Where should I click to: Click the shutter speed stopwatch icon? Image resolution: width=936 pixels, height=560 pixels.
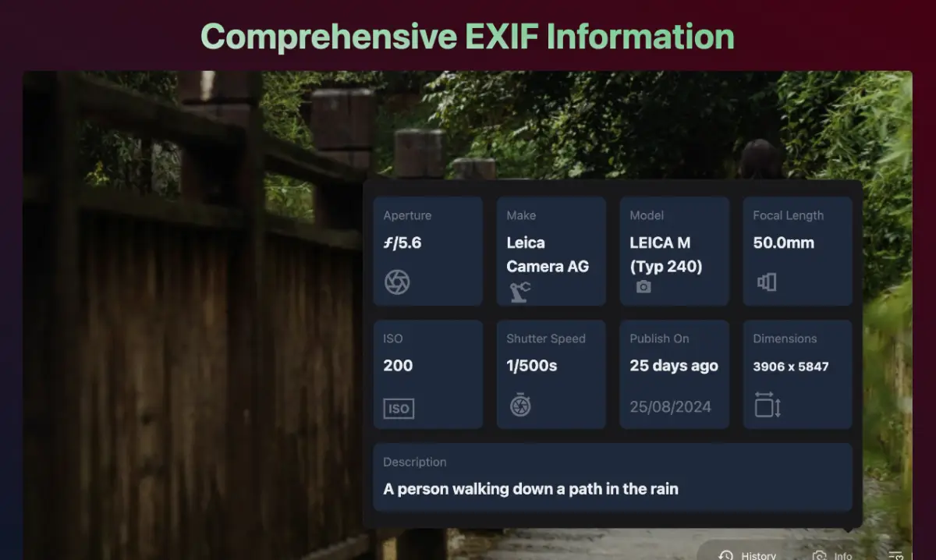(x=520, y=405)
